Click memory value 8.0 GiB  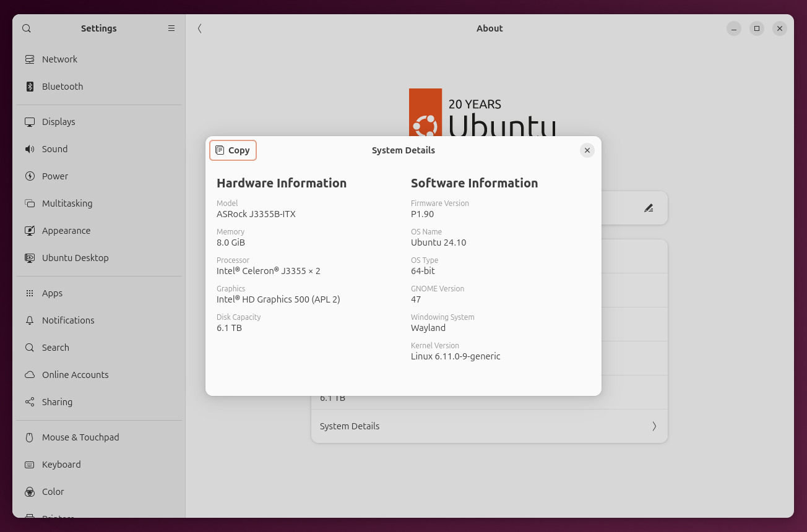coord(231,242)
